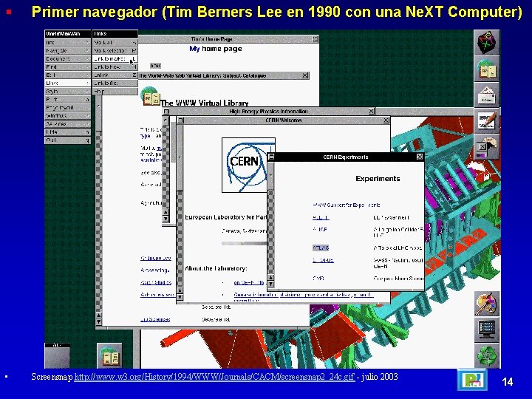Choose Unlink in Links submenu
The width and height of the screenshot is (532, 399).
pyautogui.click(x=115, y=75)
